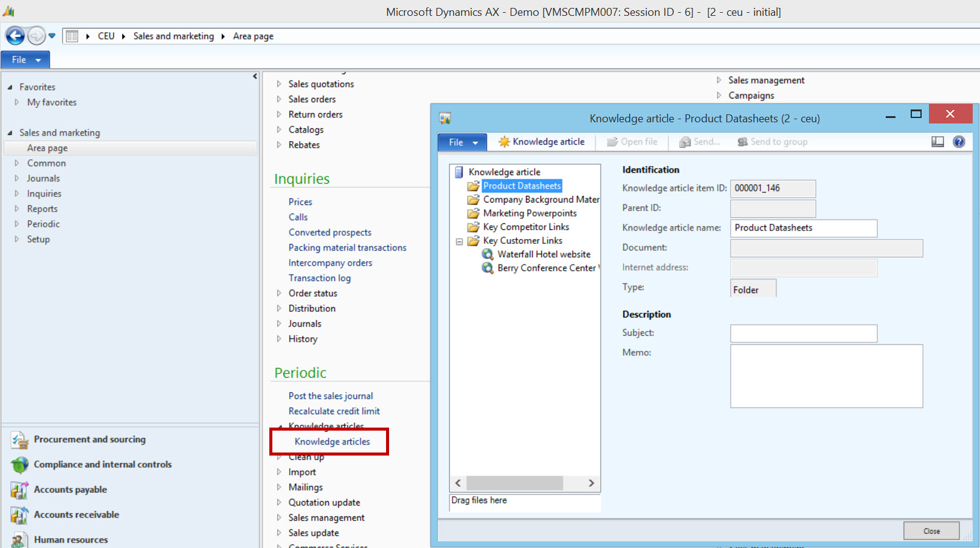
Task: Open the File menu in Knowledge article dialog
Action: click(x=462, y=142)
